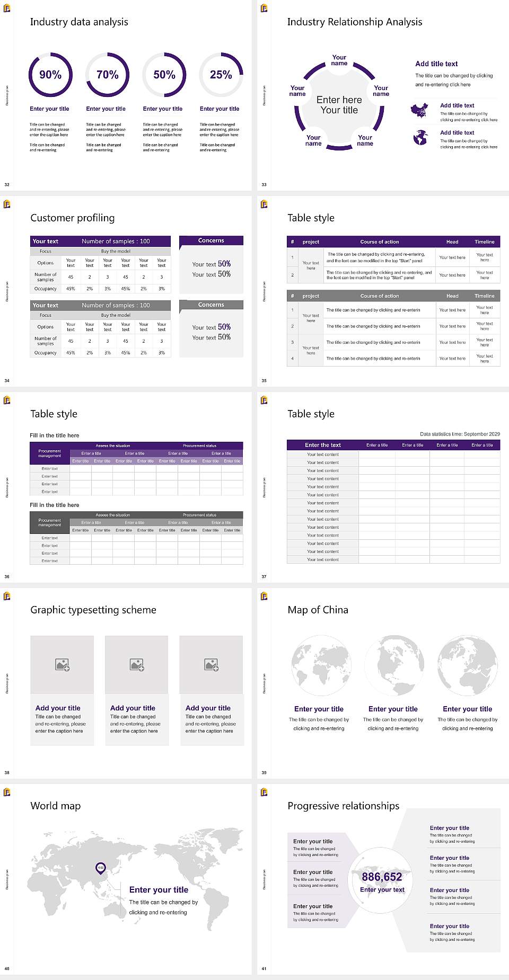509x980 pixels.
Task: Click 'Procurement management' in the gray table
Action: (x=50, y=523)
